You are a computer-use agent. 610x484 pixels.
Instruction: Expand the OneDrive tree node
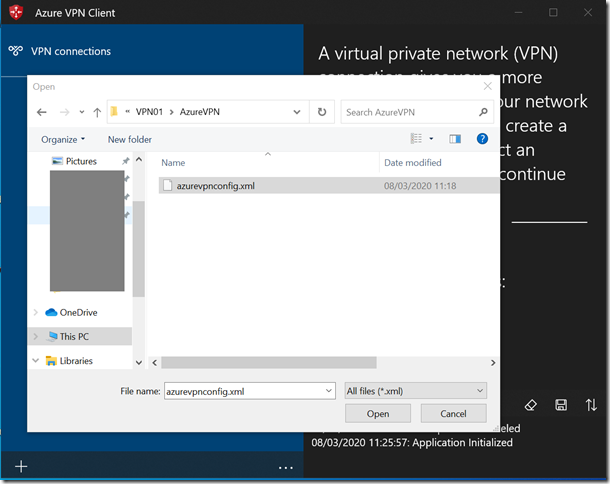point(36,312)
